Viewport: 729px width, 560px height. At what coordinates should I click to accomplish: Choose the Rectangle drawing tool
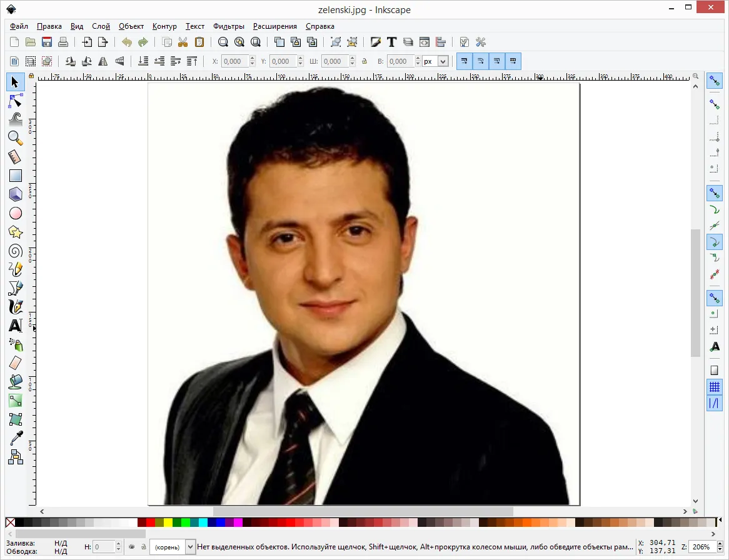[15, 176]
